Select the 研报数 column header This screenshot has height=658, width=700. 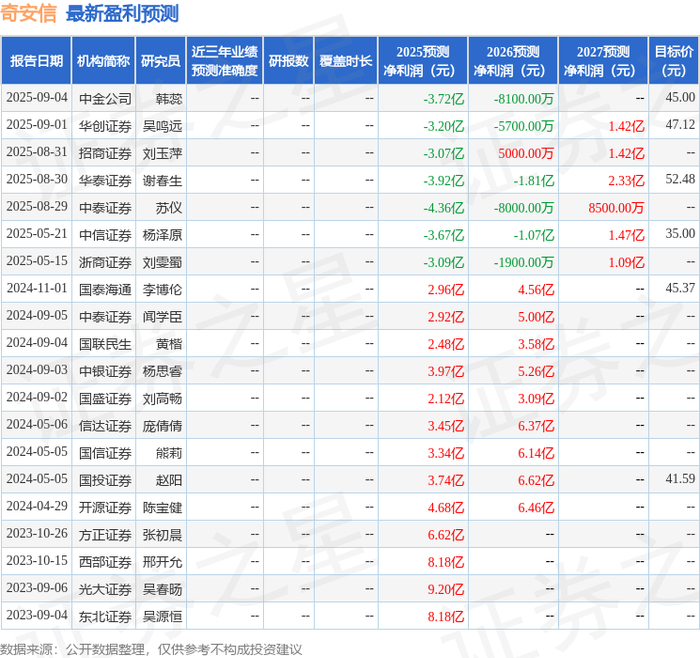pos(288,61)
